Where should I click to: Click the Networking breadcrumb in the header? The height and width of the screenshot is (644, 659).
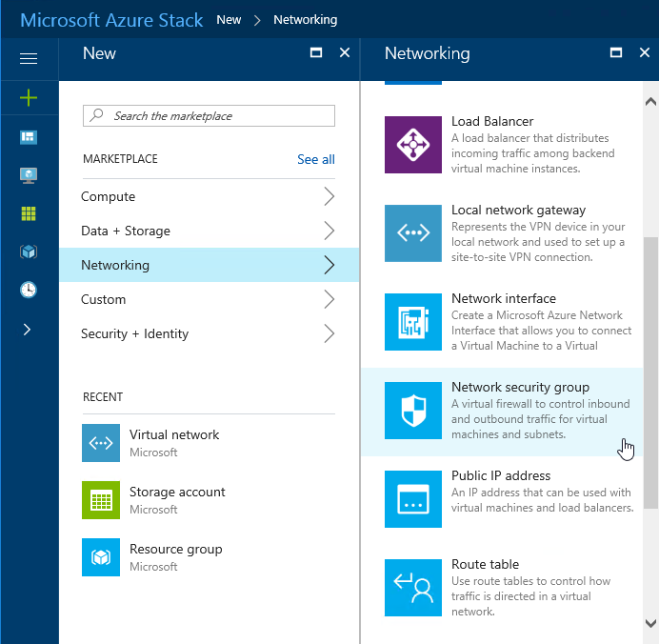point(305,20)
